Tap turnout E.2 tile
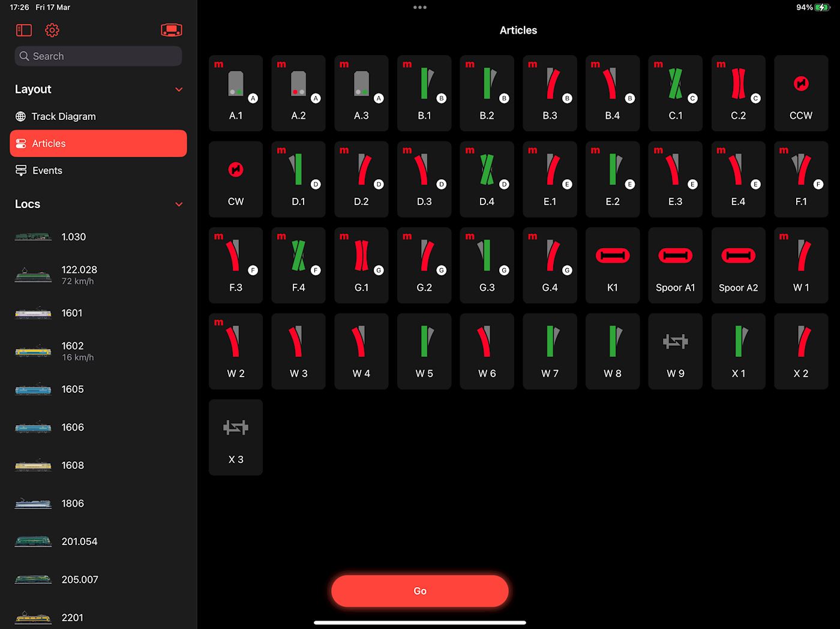The image size is (840, 629). click(x=613, y=179)
